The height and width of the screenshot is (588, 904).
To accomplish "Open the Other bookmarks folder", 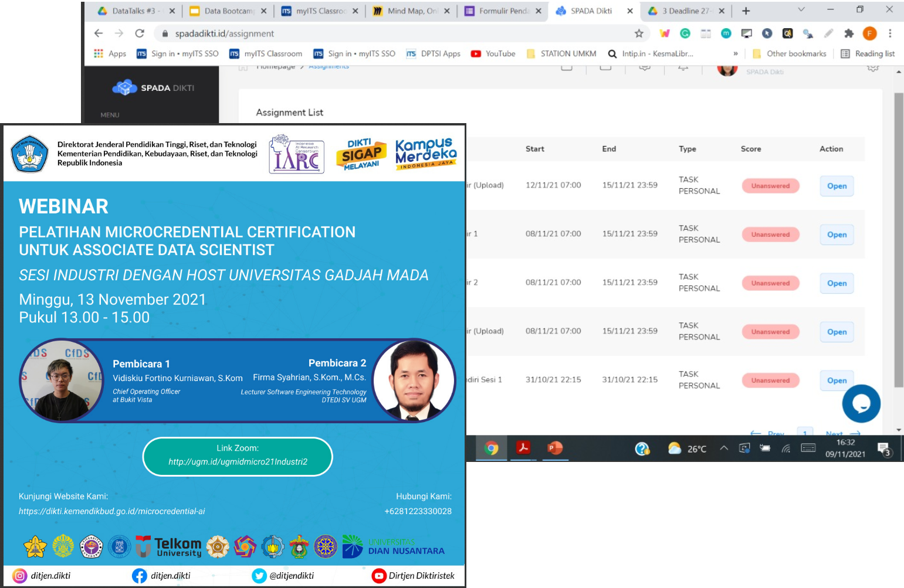I will point(789,53).
